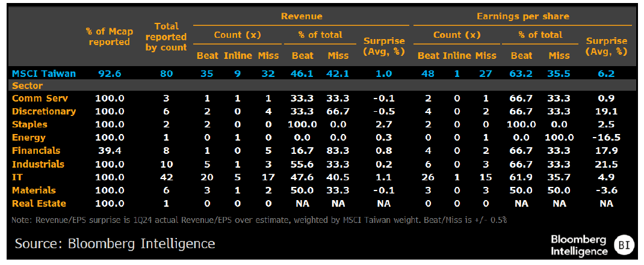Click the 35.5 EPS miss percentage

coord(559,74)
